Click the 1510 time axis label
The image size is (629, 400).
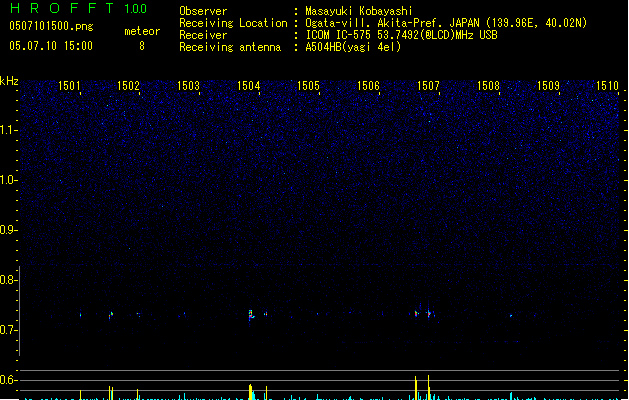pyautogui.click(x=608, y=86)
